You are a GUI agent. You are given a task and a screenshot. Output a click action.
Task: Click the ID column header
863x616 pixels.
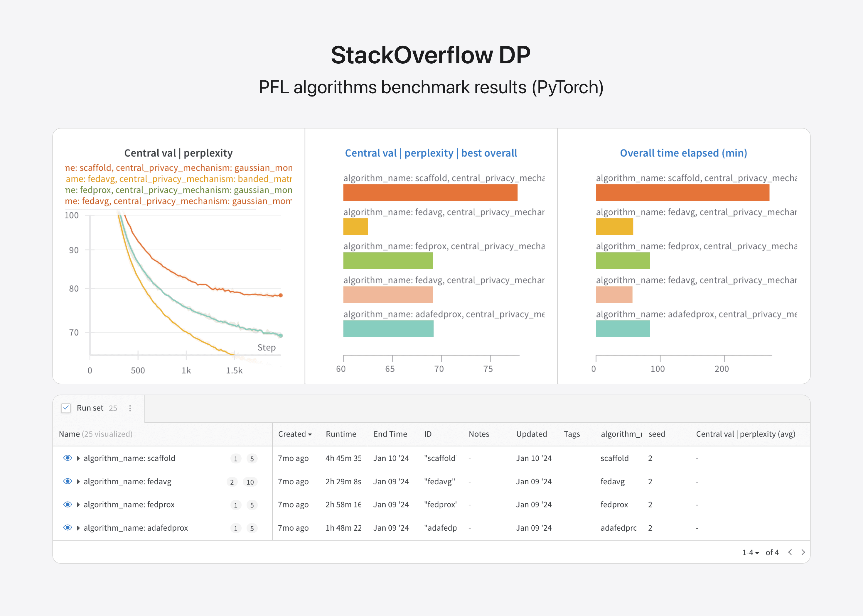(x=428, y=434)
